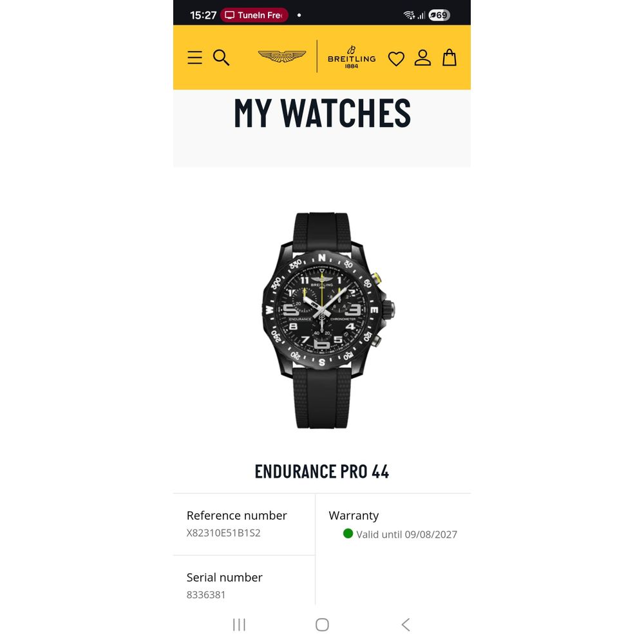Screen dimensions: 644x644
Task: Click the ENDURANCE PRO 44 title
Action: coord(321,471)
